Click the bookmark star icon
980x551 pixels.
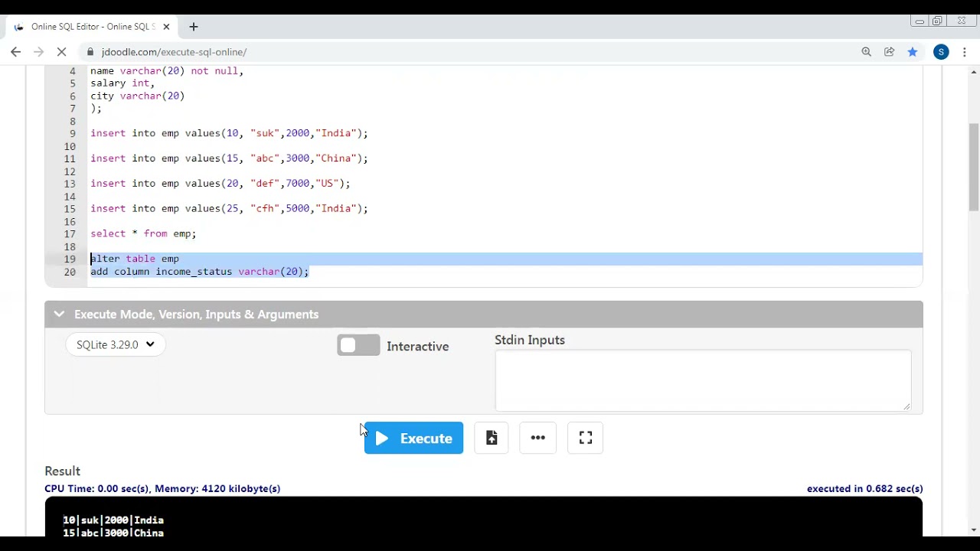coord(913,52)
